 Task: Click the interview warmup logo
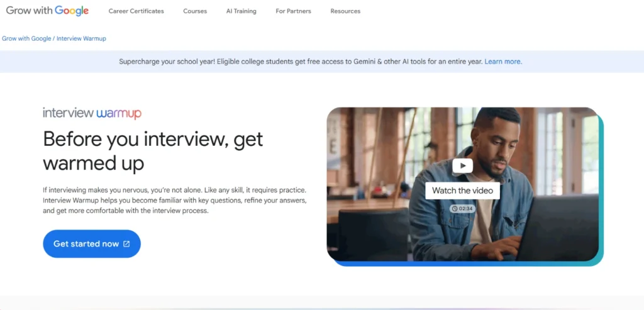pyautogui.click(x=92, y=113)
